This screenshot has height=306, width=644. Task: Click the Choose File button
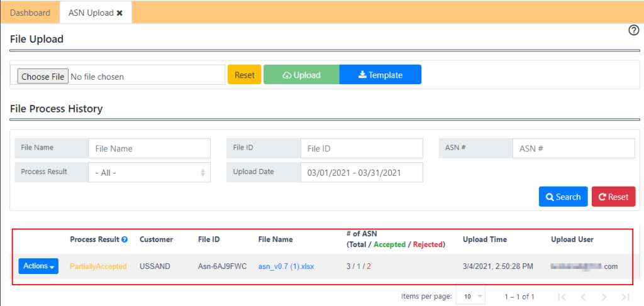click(x=43, y=76)
